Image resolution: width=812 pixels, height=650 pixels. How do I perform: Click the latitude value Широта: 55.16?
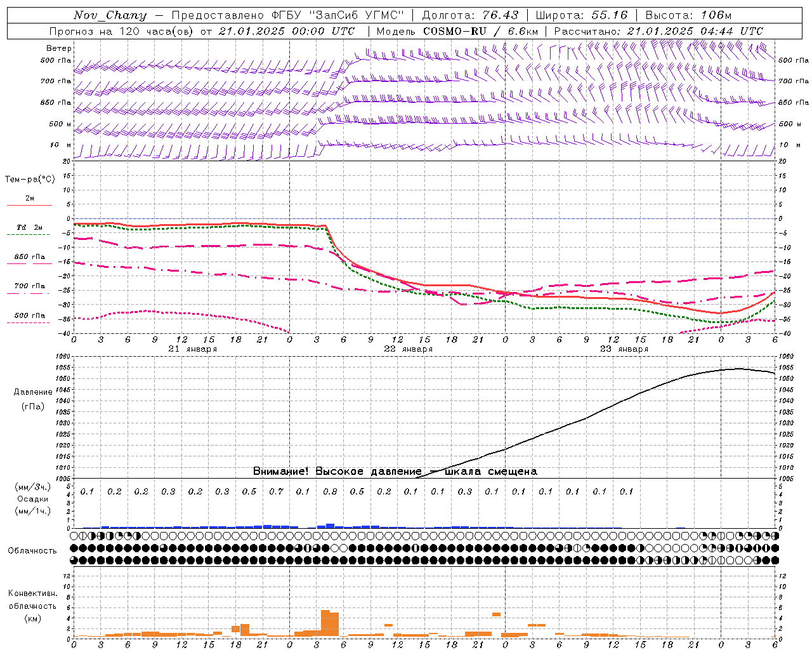coord(582,15)
